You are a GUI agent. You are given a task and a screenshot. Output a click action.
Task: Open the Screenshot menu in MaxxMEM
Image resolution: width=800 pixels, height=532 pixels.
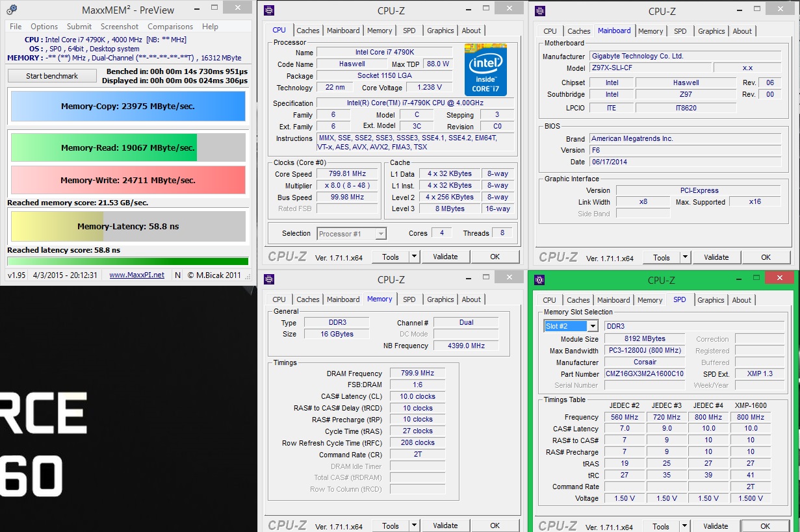click(120, 27)
